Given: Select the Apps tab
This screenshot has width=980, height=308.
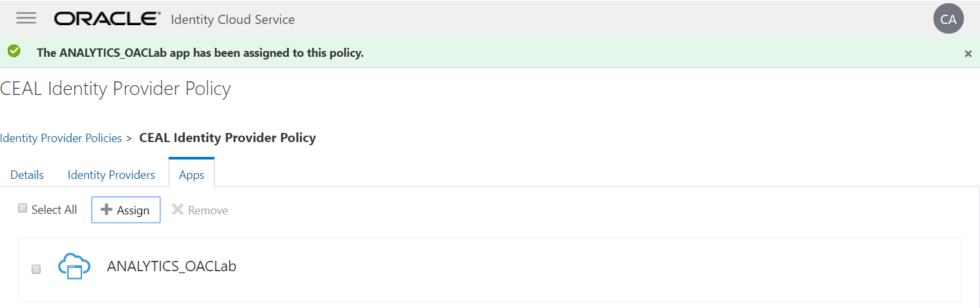Looking at the screenshot, I should [x=191, y=175].
